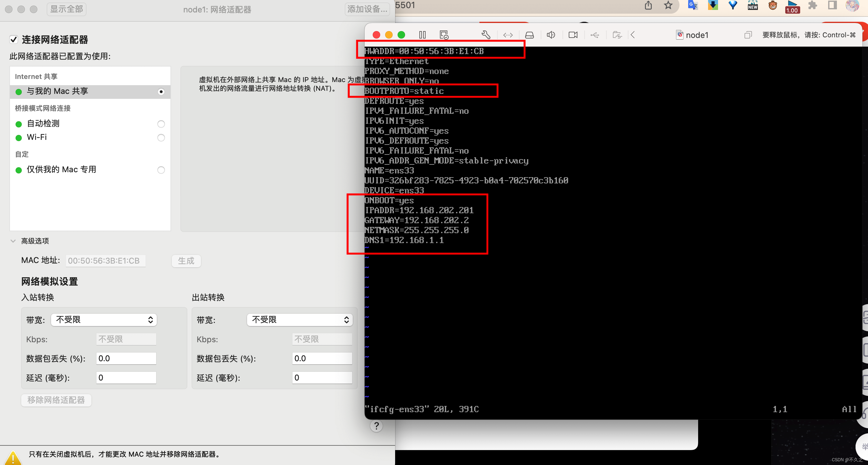Click the sound speaker icon
The height and width of the screenshot is (465, 868).
point(551,35)
